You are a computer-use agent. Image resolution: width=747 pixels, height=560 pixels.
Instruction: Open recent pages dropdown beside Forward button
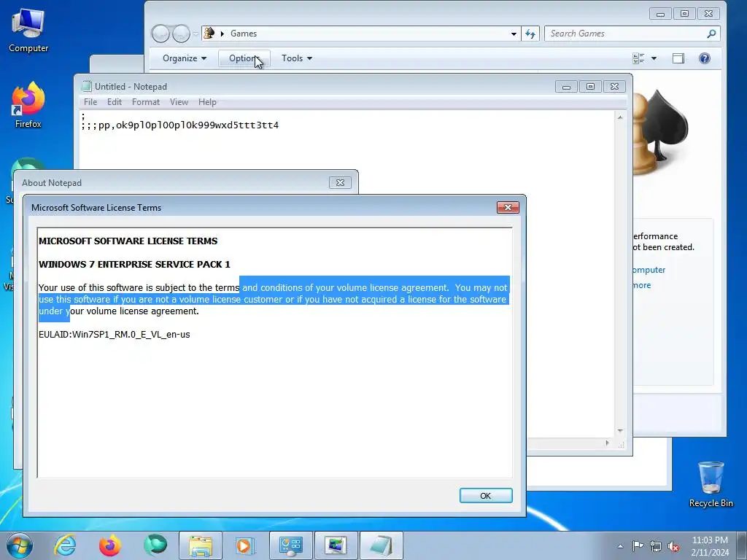196,34
